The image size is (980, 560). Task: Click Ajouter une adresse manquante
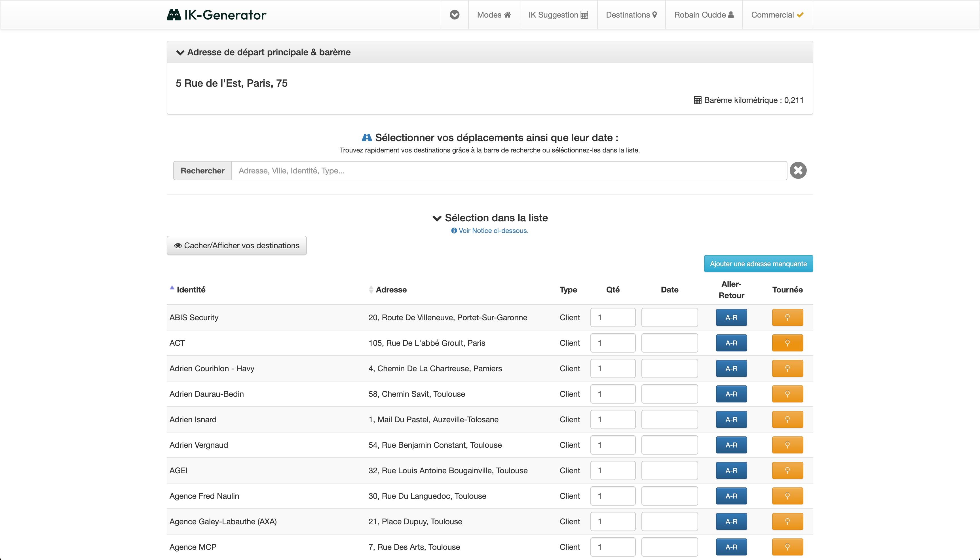click(758, 264)
